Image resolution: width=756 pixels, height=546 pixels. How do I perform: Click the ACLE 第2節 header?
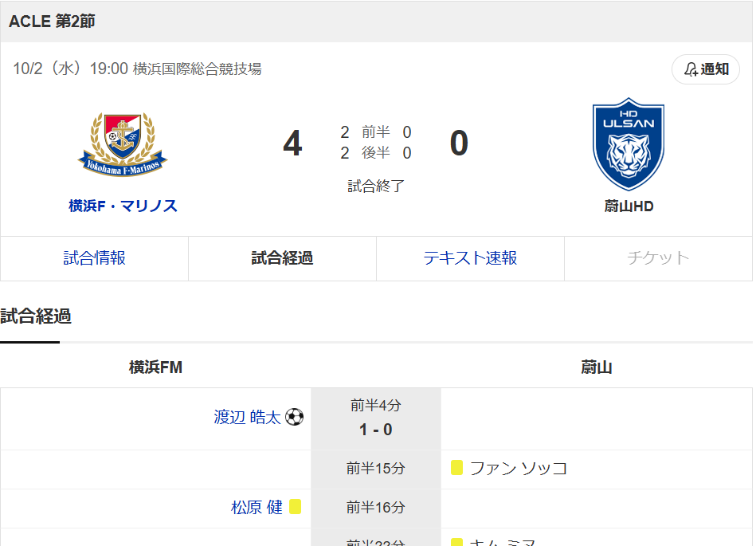[x=52, y=22]
